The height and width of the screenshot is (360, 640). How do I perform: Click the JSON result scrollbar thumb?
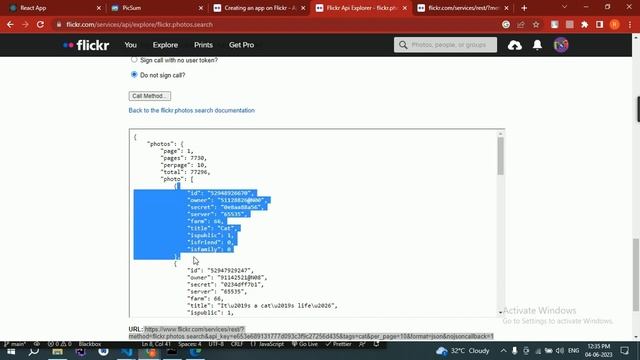[x=500, y=156]
